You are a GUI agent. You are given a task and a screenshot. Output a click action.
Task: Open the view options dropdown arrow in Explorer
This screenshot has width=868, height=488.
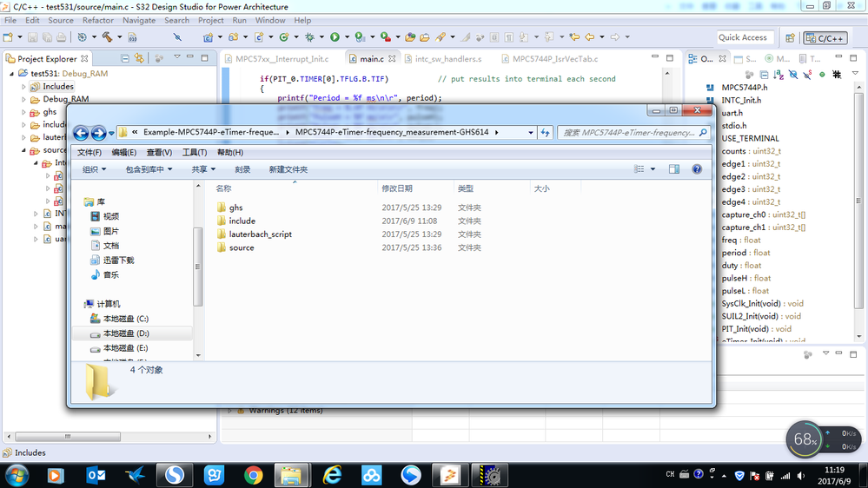click(x=653, y=169)
